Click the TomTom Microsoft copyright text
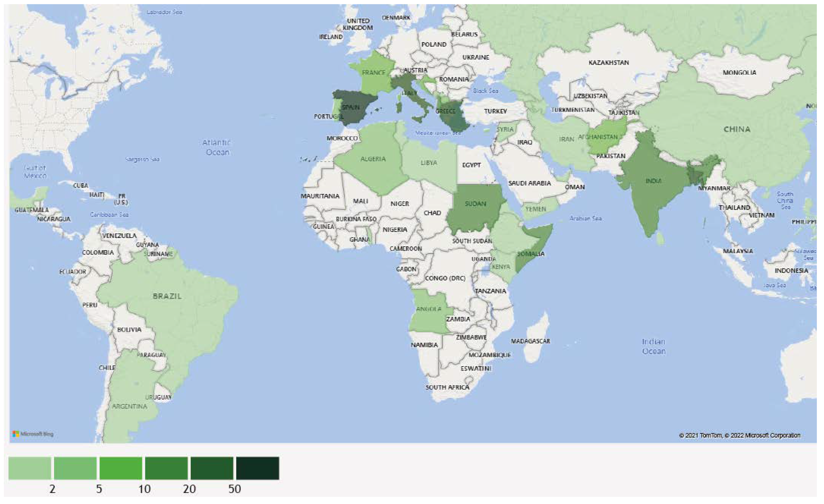Viewport: 824px width, 504px height. point(739,435)
